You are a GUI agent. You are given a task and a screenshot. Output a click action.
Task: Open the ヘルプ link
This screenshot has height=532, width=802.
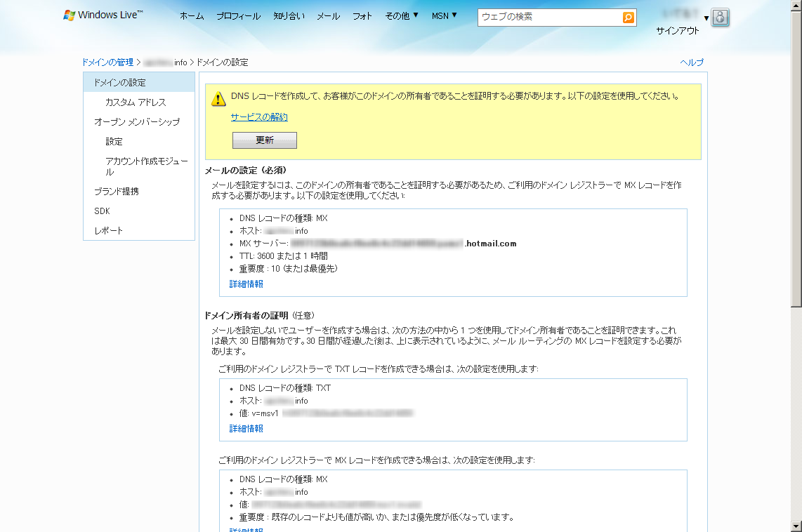click(x=692, y=62)
